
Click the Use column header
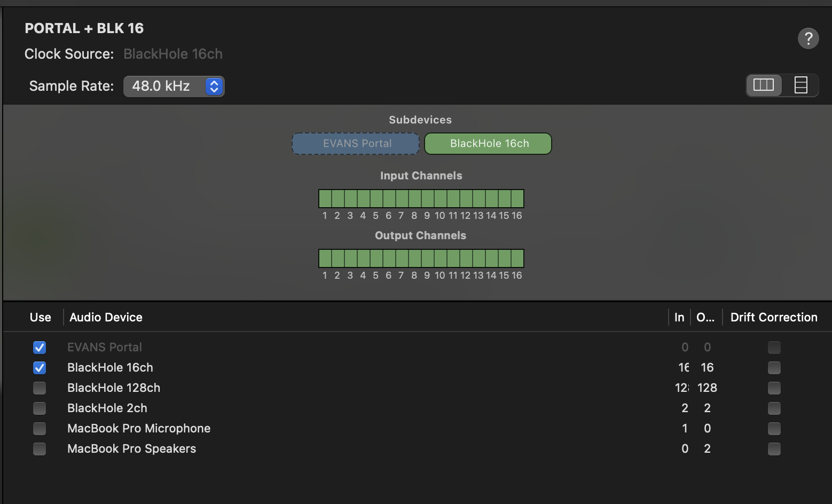tap(41, 317)
